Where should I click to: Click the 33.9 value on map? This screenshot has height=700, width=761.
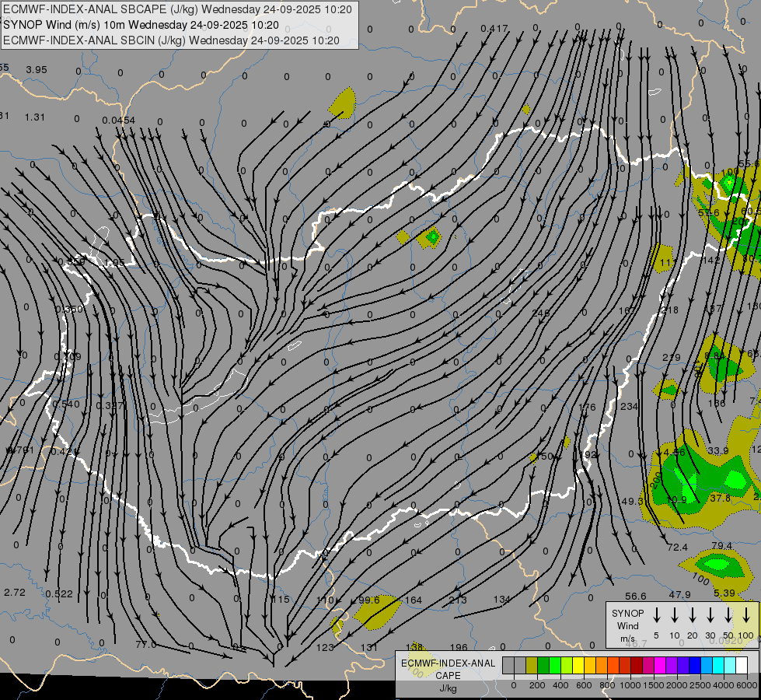pos(717,451)
